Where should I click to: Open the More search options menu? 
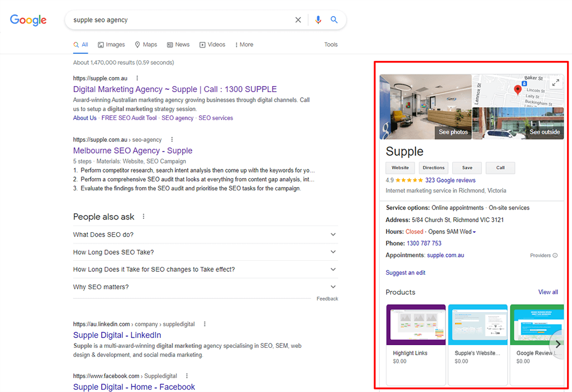[244, 45]
